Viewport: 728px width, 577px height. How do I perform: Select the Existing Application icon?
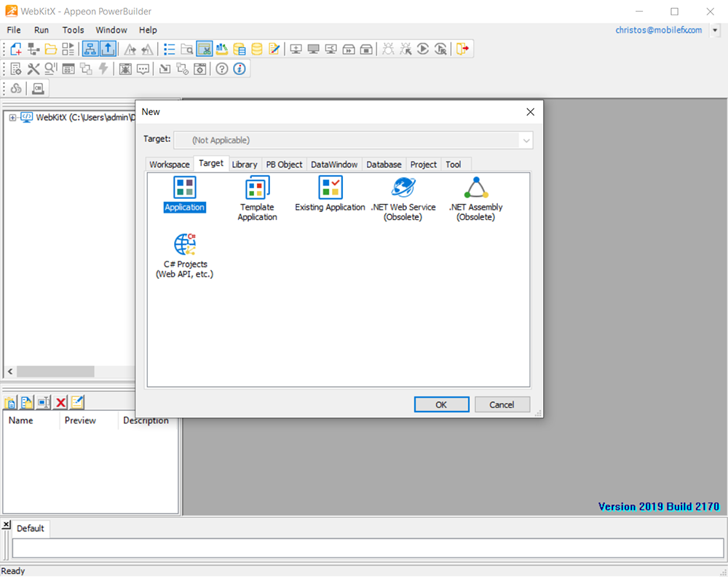(x=330, y=195)
